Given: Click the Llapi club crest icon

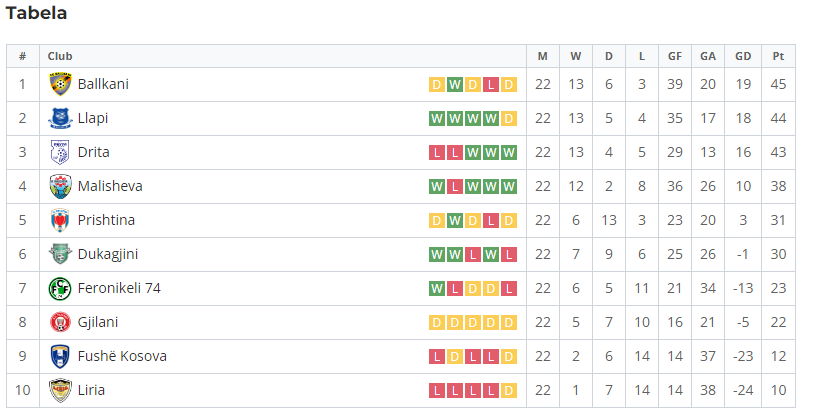Looking at the screenshot, I should tap(60, 118).
